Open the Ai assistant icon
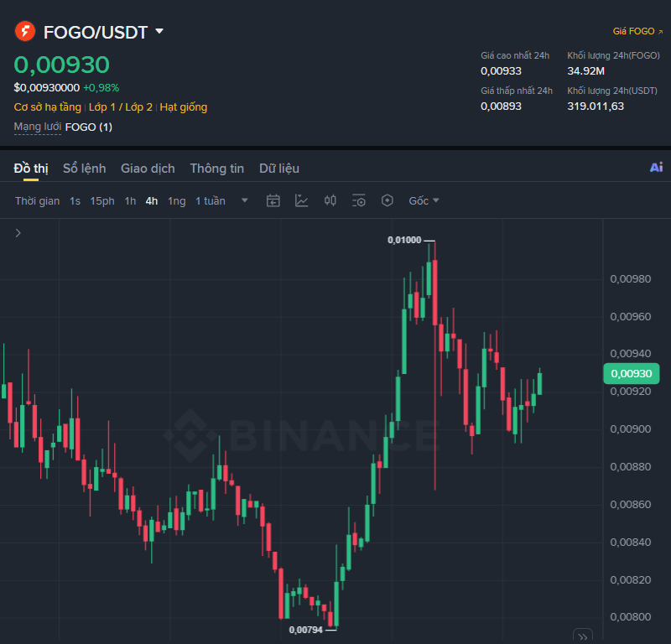 point(656,168)
